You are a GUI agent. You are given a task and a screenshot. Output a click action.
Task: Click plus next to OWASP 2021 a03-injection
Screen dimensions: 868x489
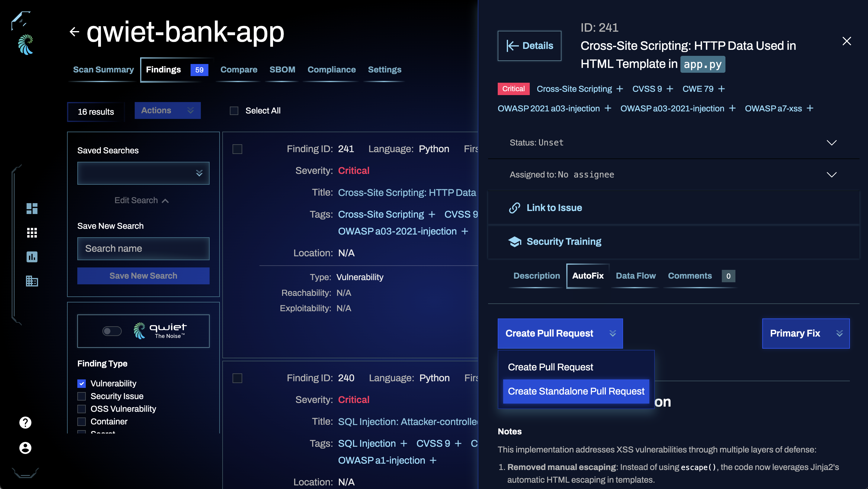[608, 108]
